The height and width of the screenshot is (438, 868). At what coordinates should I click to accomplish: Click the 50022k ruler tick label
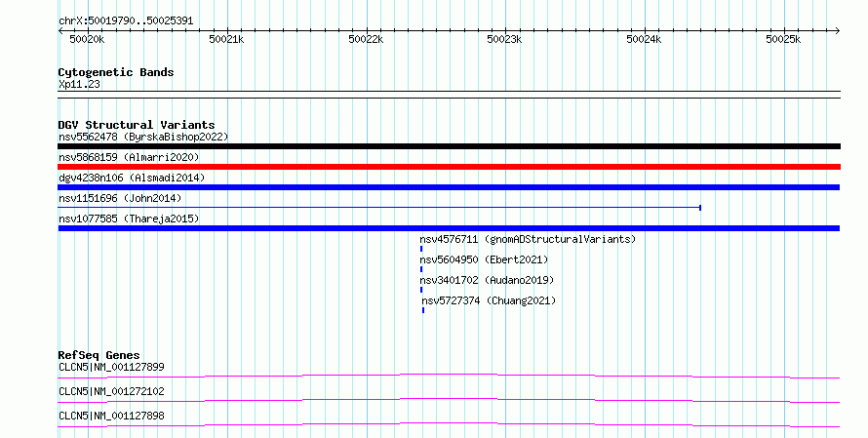(366, 39)
